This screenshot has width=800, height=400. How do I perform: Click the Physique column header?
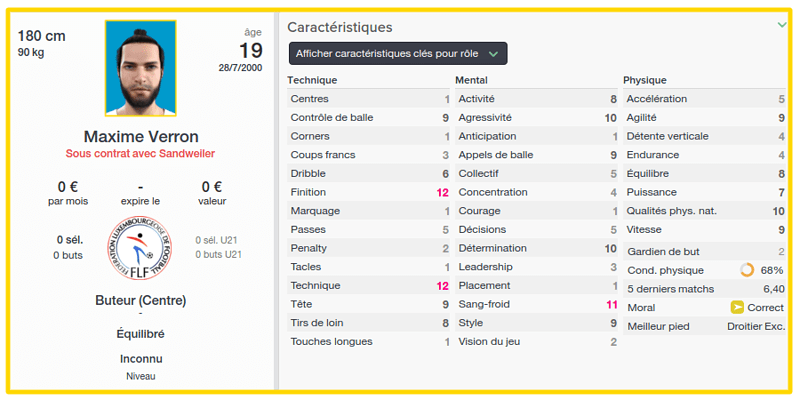coord(645,80)
